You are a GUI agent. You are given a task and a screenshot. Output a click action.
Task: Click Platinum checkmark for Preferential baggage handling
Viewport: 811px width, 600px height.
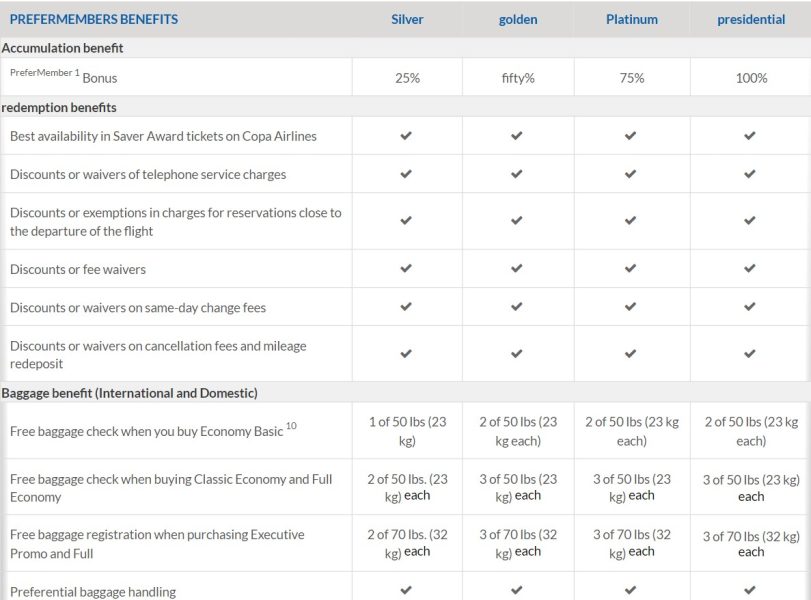click(630, 590)
